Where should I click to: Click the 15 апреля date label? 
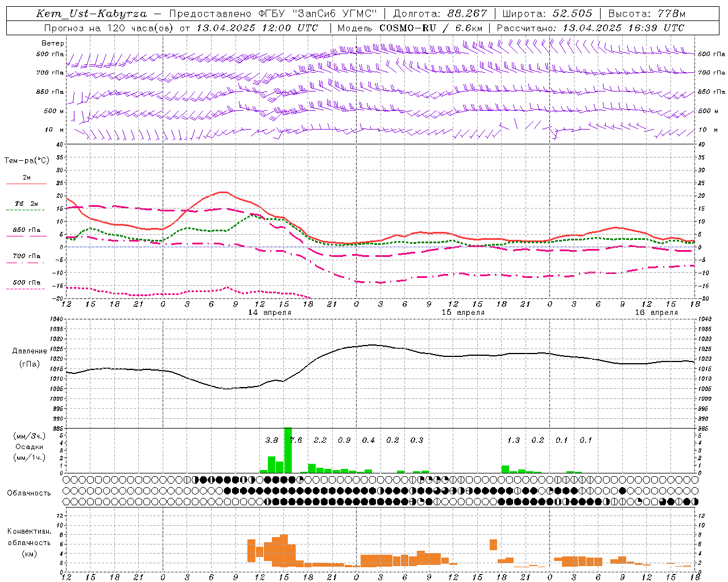pyautogui.click(x=463, y=313)
